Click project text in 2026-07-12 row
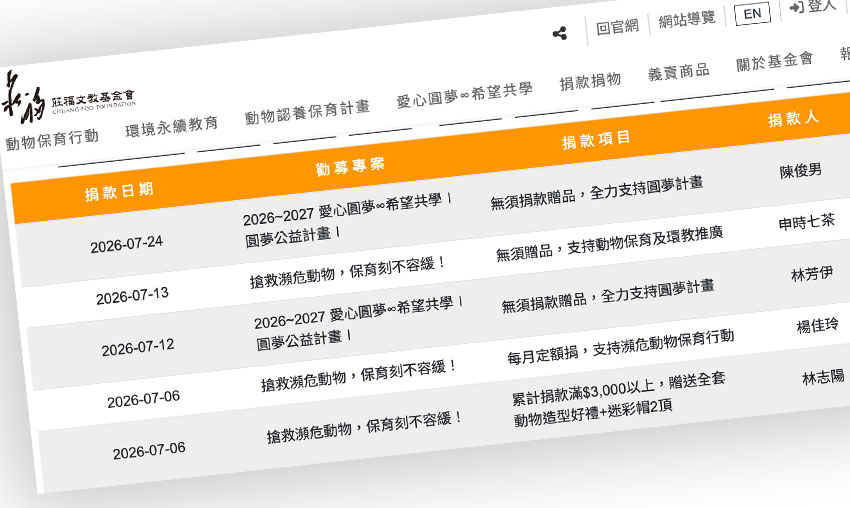This screenshot has width=850, height=508. (x=358, y=323)
